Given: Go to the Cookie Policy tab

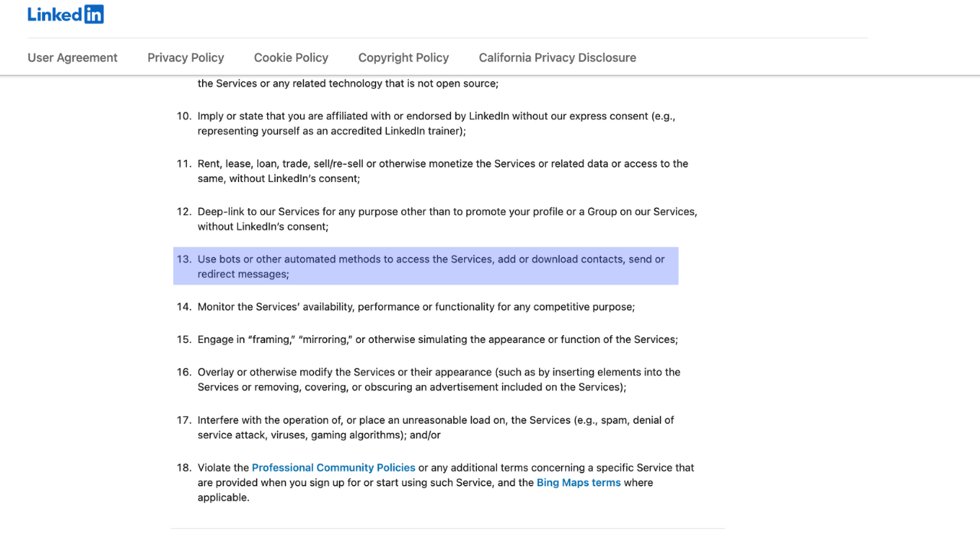Looking at the screenshot, I should point(291,57).
